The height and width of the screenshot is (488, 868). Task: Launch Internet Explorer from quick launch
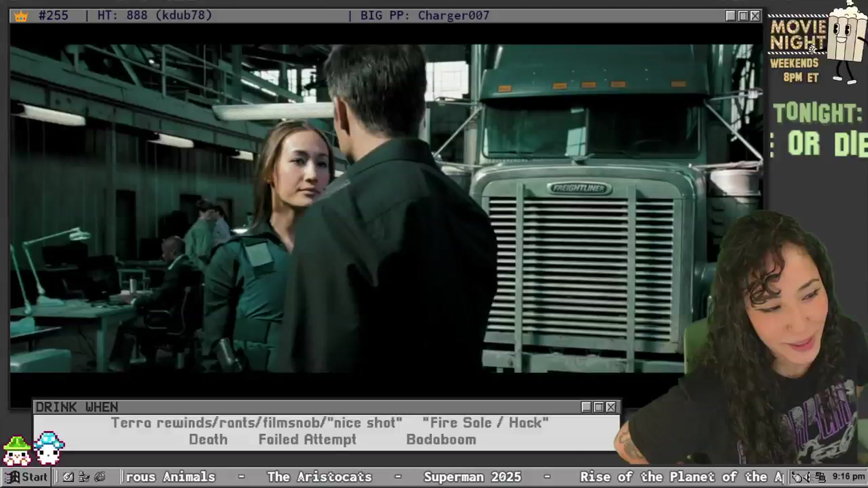click(x=100, y=477)
